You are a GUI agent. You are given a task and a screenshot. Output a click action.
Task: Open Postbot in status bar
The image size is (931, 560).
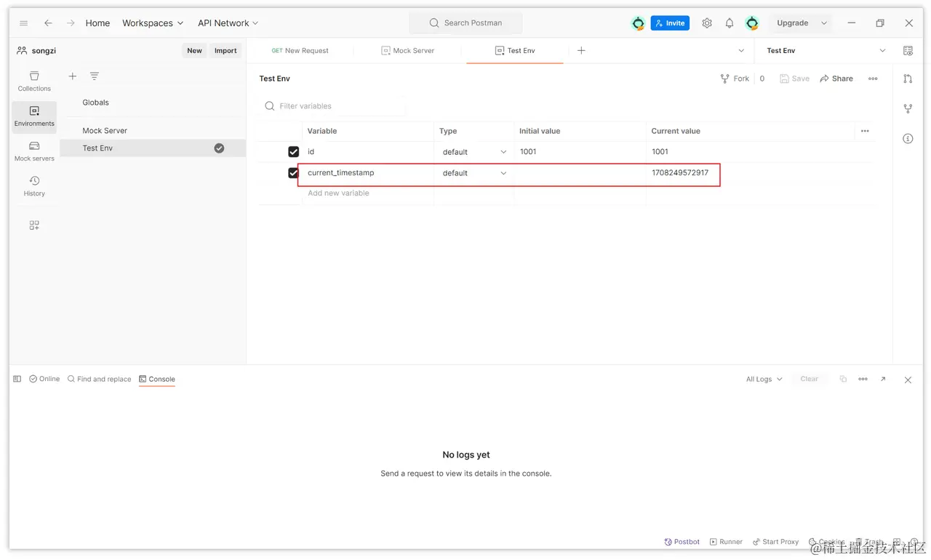(x=682, y=542)
